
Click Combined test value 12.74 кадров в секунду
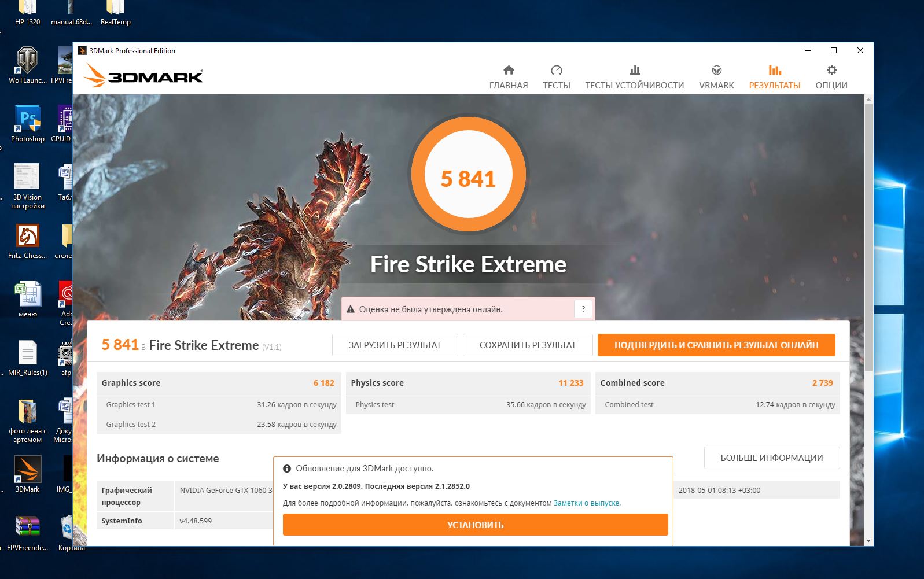[796, 405]
